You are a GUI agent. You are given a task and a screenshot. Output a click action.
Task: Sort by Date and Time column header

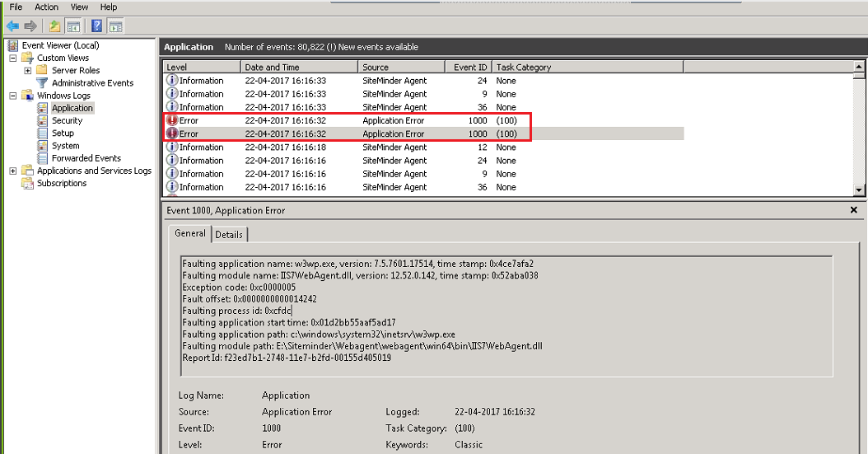pyautogui.click(x=300, y=67)
